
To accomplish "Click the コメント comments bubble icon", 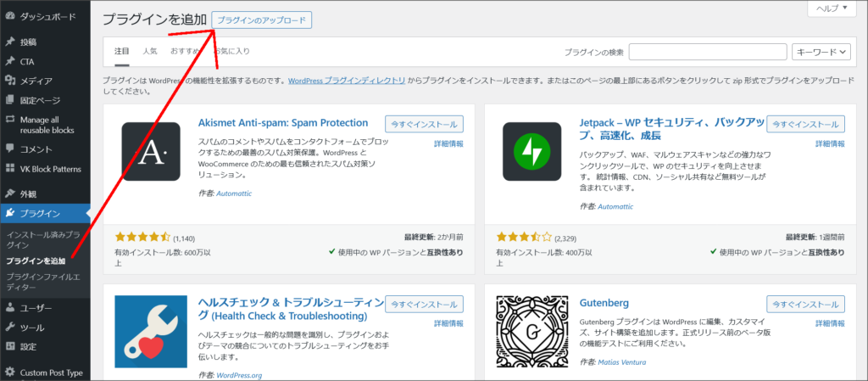I will 9,149.
